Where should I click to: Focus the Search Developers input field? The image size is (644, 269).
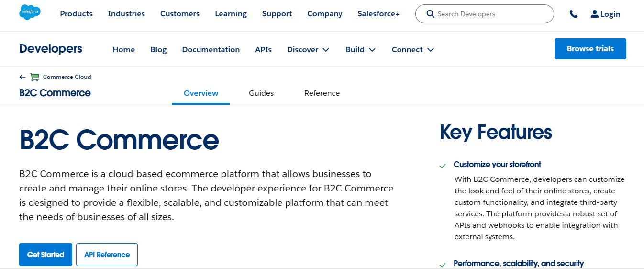click(x=484, y=14)
